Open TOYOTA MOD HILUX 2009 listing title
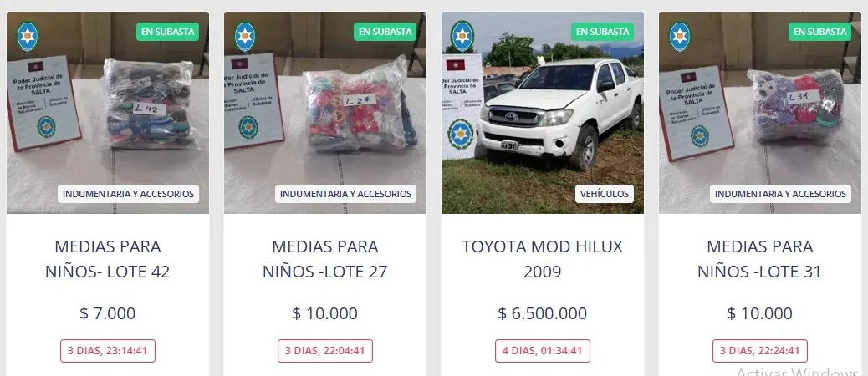This screenshot has height=376, width=868. 543,259
